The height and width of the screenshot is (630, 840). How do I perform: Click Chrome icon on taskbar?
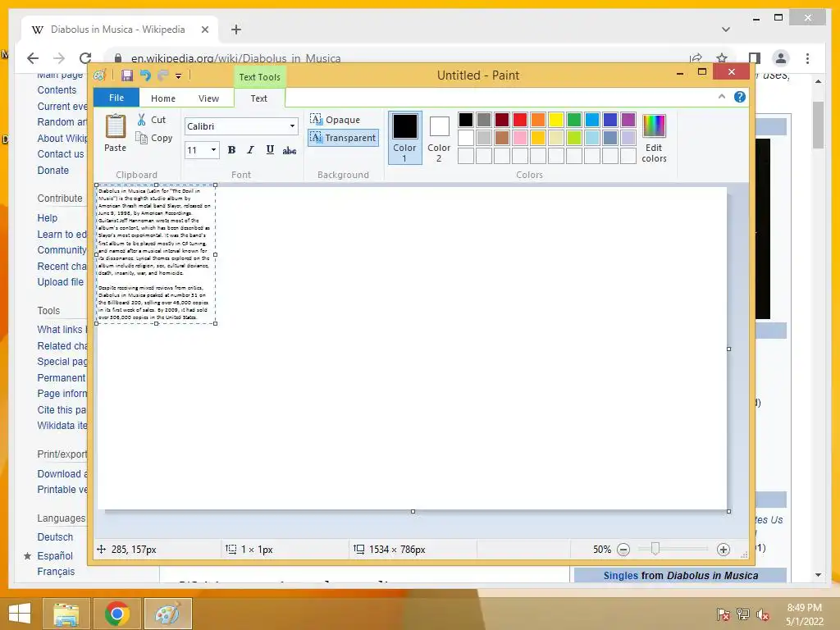tap(116, 614)
